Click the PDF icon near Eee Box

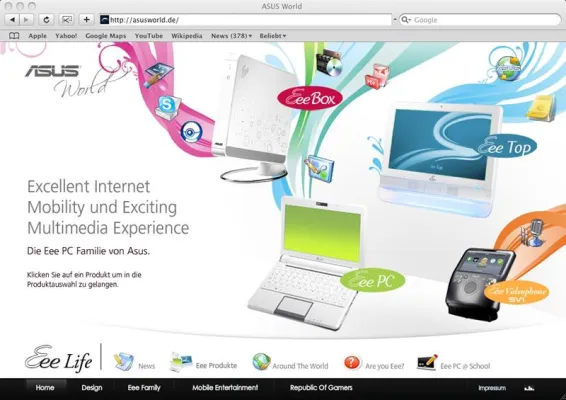[377, 77]
